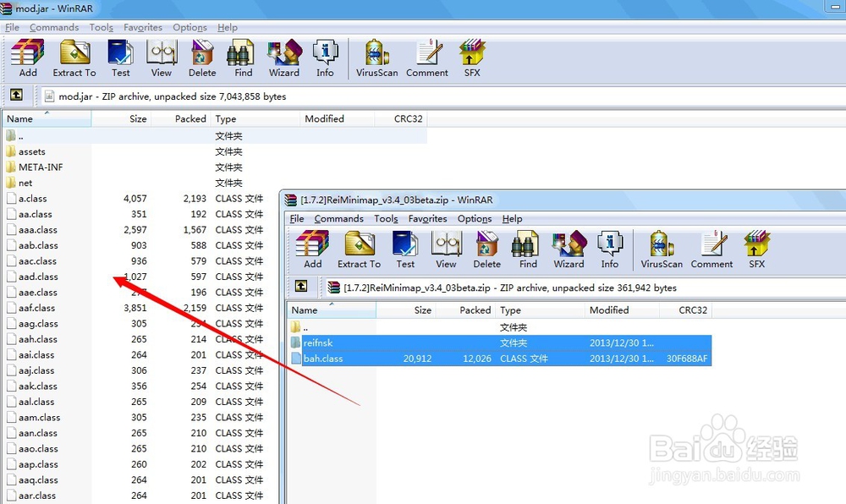Click Delete in ReiMinimap window toolbar

pyautogui.click(x=486, y=249)
